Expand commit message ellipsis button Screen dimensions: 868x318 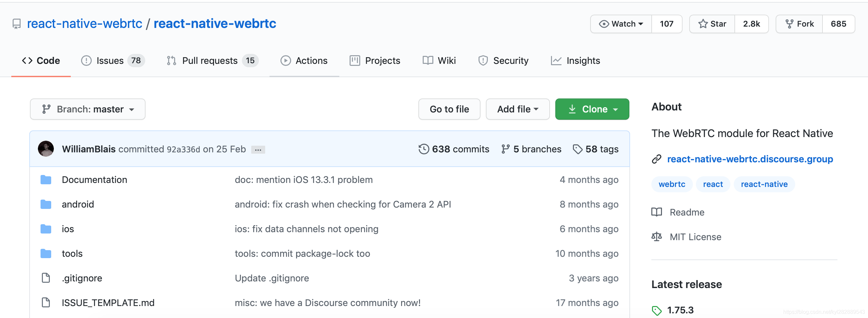[258, 150]
